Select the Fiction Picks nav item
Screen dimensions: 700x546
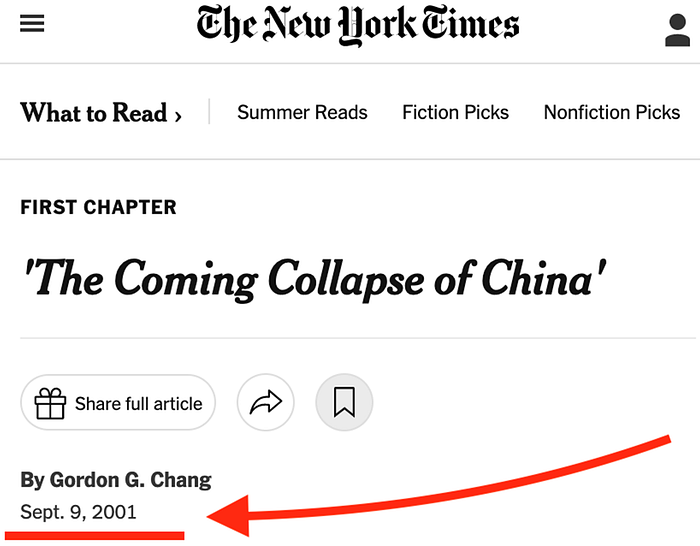click(x=455, y=113)
